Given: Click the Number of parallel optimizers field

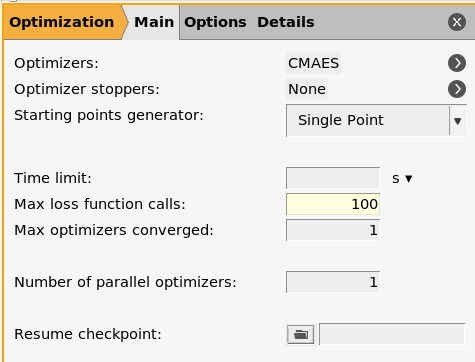Looking at the screenshot, I should coord(333,282).
